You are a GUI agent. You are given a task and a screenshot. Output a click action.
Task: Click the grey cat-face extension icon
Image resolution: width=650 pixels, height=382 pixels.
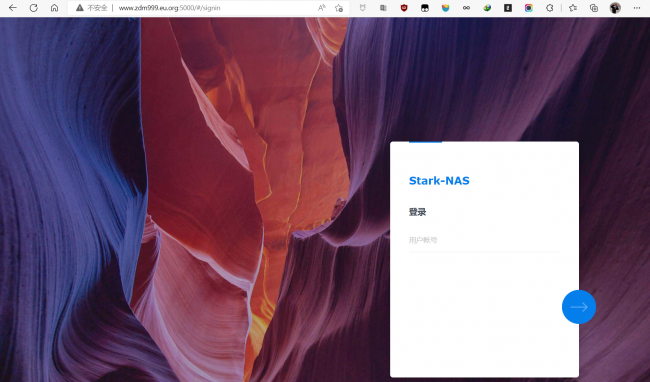click(363, 8)
